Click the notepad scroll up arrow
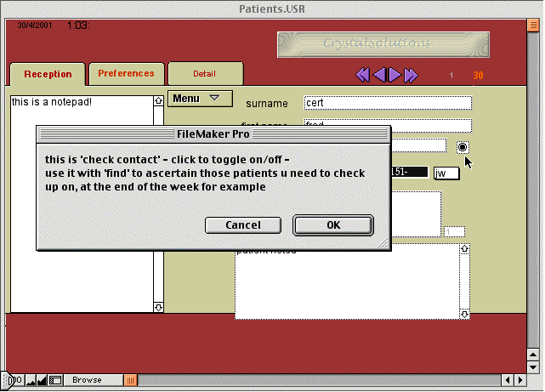 pos(158,101)
